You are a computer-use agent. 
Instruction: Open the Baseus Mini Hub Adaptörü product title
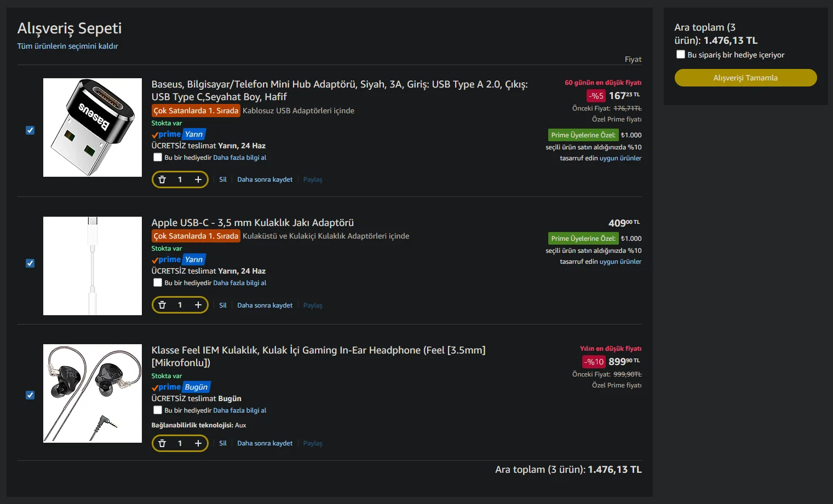coord(340,90)
